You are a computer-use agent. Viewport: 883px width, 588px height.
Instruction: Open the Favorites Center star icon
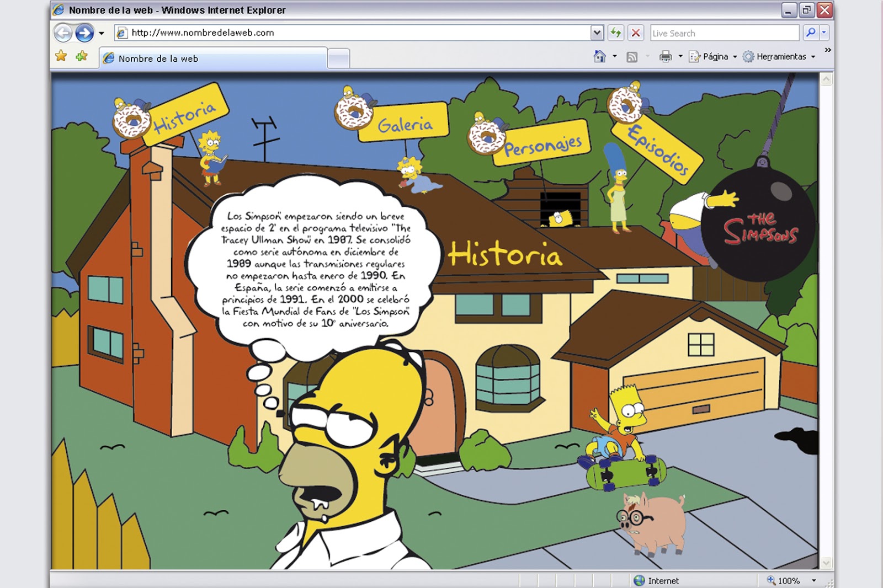[x=60, y=56]
